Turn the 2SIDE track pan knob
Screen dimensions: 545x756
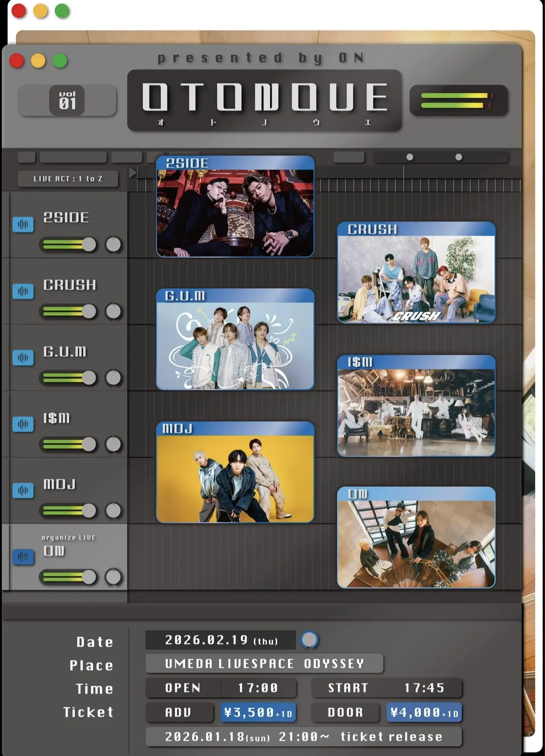113,245
